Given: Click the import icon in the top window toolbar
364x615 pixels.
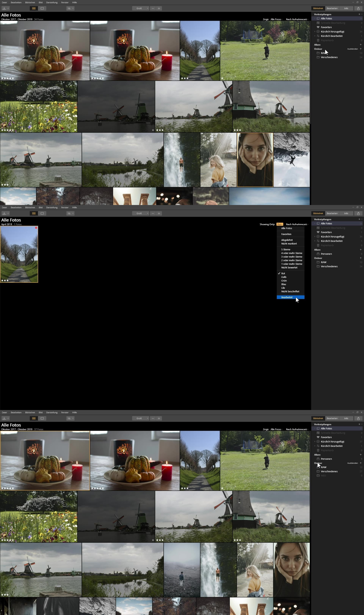Looking at the screenshot, I should point(4,8).
